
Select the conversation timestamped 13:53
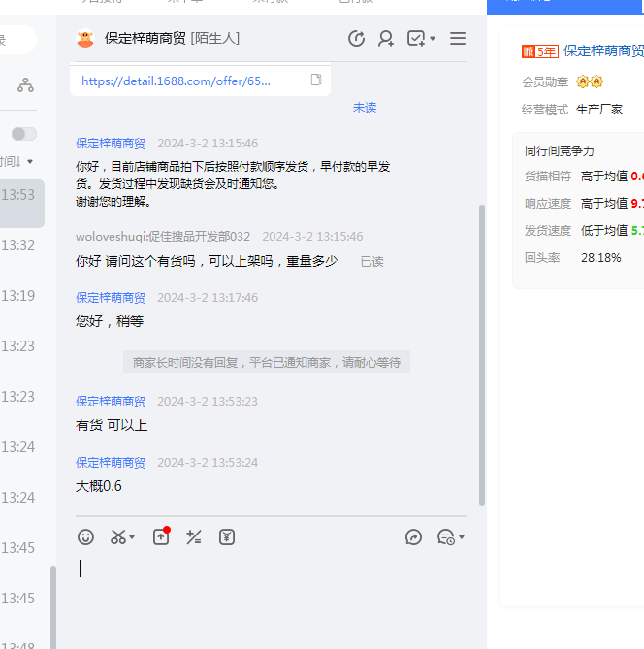tap(19, 195)
